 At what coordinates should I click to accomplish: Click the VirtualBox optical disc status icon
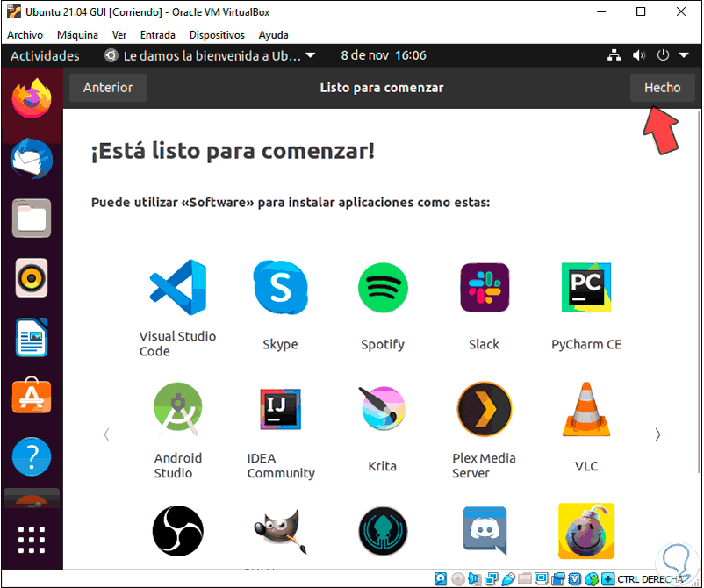tap(457, 578)
